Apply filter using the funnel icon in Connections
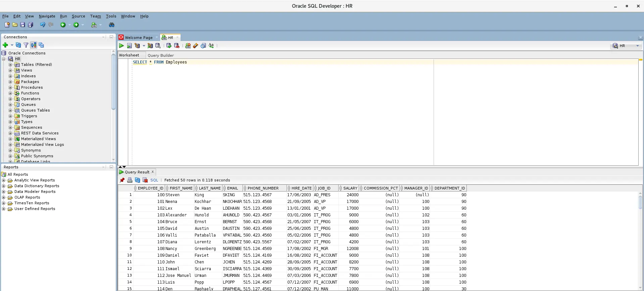The image size is (644, 291). pyautogui.click(x=26, y=45)
